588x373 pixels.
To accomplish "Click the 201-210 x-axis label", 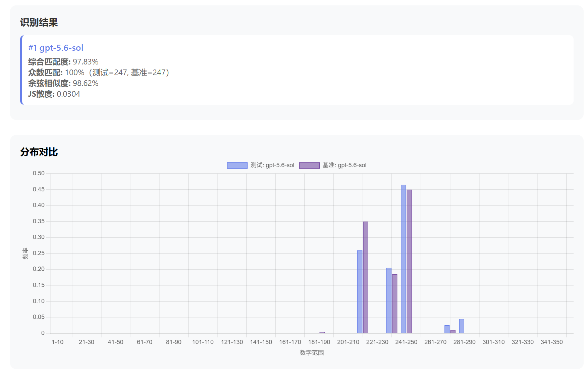I will click(x=348, y=342).
